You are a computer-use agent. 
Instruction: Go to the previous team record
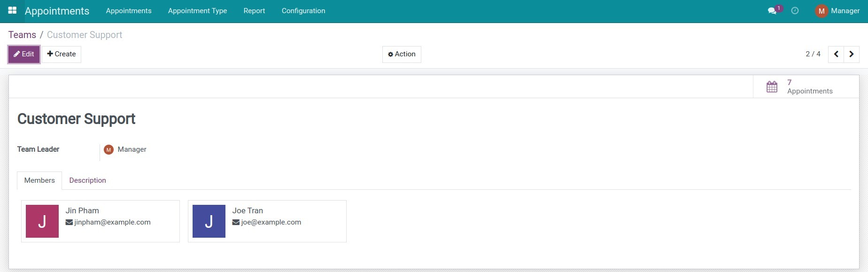(836, 54)
